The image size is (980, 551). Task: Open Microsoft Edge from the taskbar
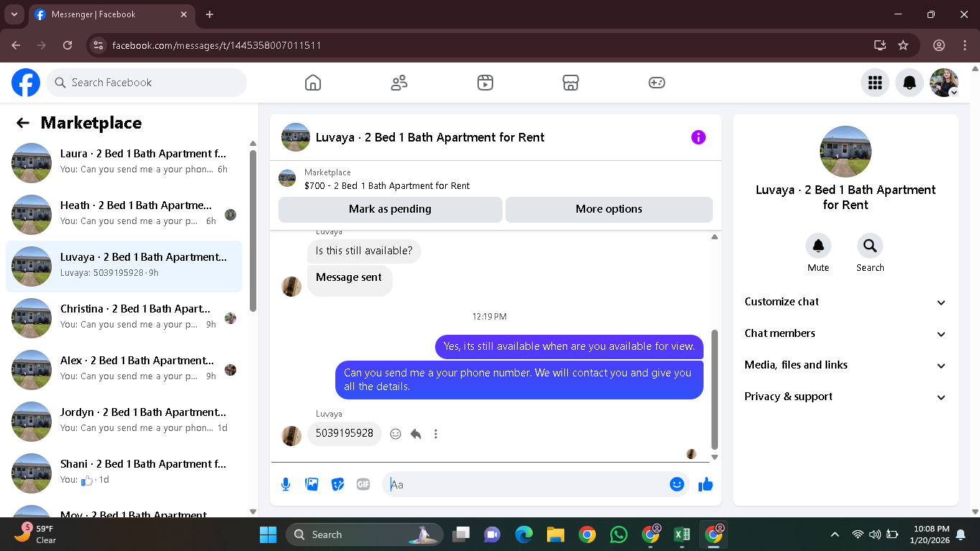[x=523, y=534]
